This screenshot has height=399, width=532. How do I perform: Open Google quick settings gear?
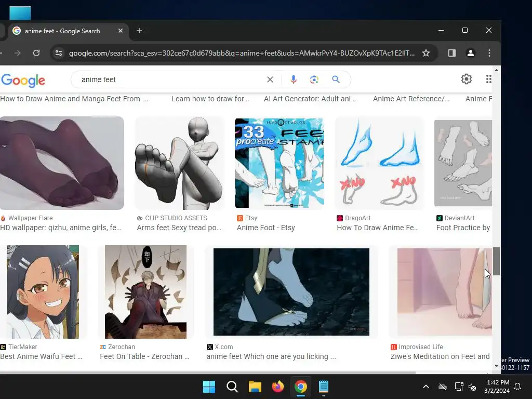tap(467, 79)
